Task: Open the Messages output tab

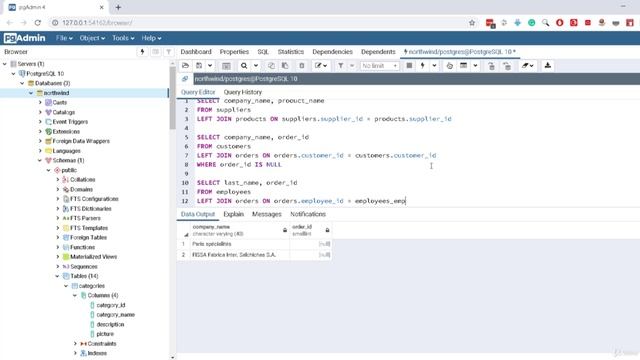Action: pos(267,214)
